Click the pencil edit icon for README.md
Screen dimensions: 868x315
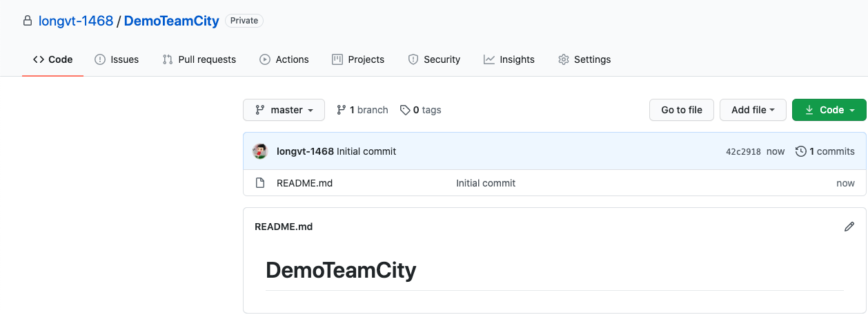coord(849,227)
